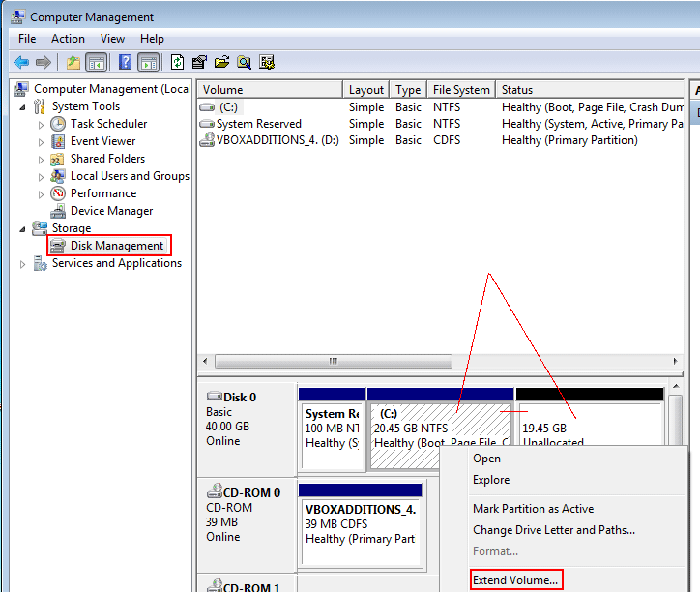Image resolution: width=700 pixels, height=592 pixels.
Task: Click the open folder toolbar icon
Action: [221, 62]
